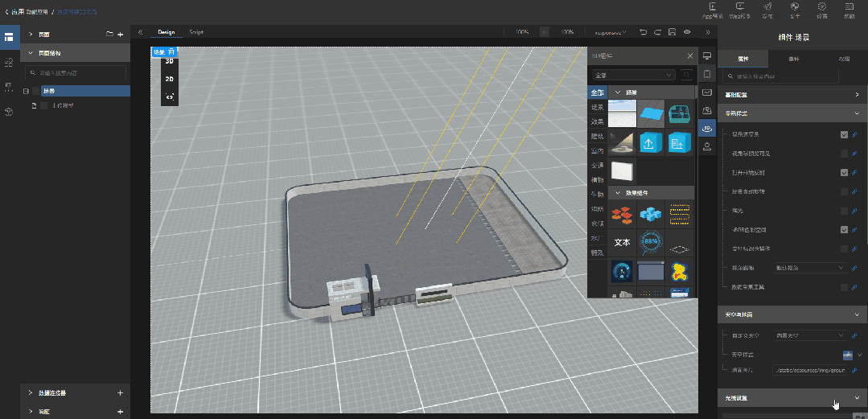Collapse the right panel with double arrows
The height and width of the screenshot is (419, 868).
tap(707, 32)
